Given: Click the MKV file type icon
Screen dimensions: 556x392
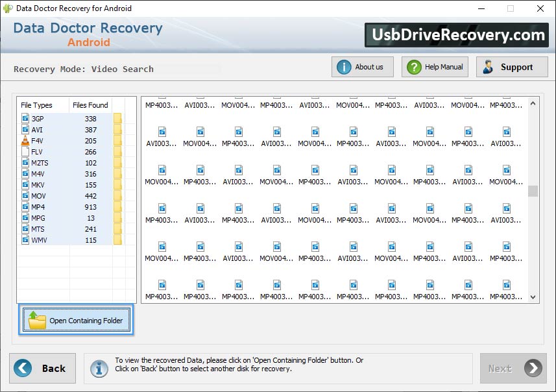Looking at the screenshot, I should tap(25, 184).
